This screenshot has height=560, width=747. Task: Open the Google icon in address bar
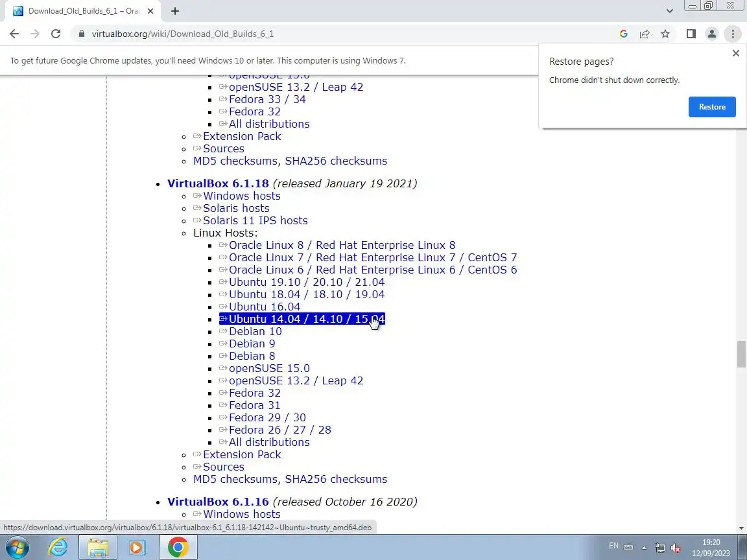point(624,34)
